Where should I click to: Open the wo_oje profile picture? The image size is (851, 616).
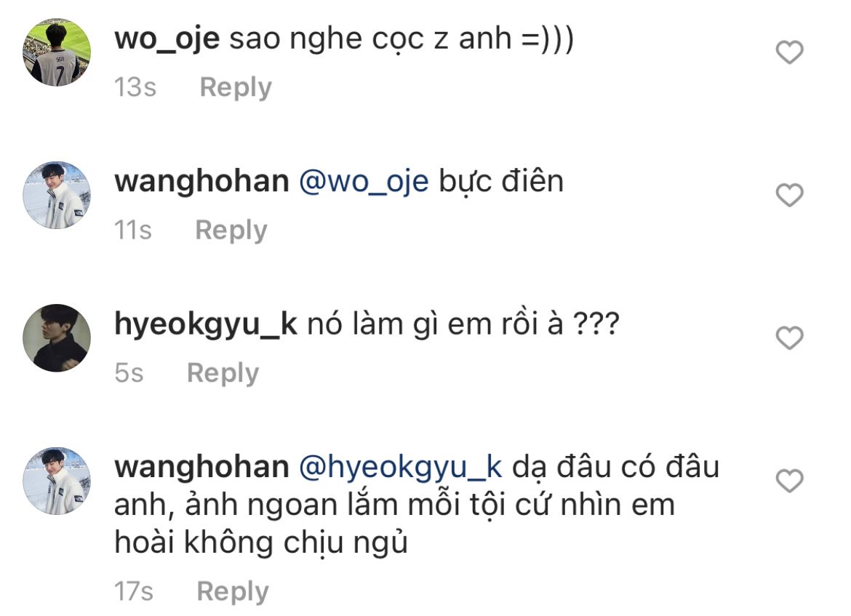click(x=57, y=52)
